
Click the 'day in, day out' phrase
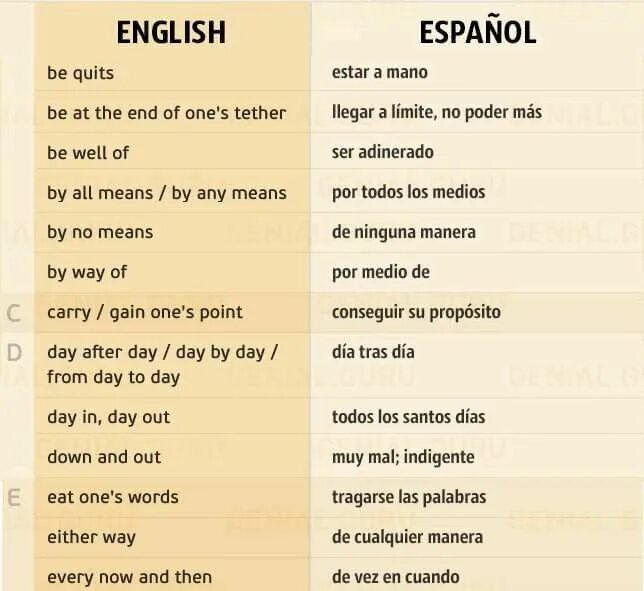(108, 417)
